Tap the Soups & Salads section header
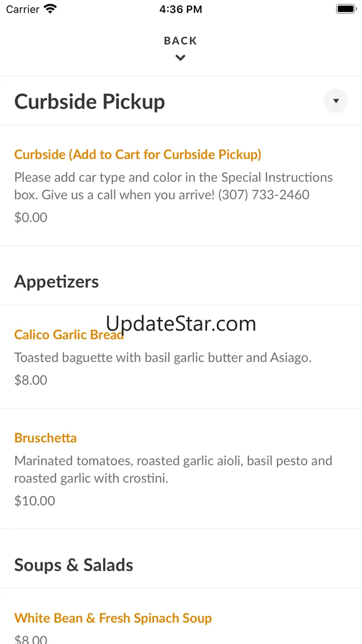Screen dimensions: 362x644 pyautogui.click(x=74, y=565)
